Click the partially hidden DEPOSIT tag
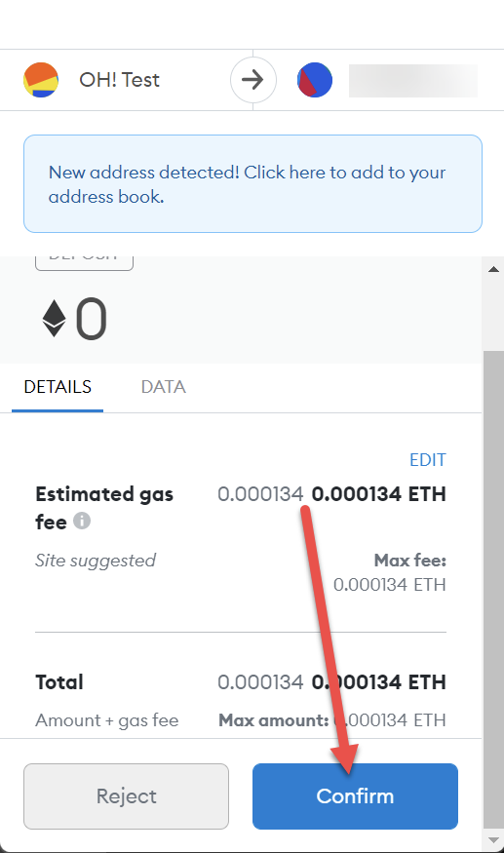Image resolution: width=504 pixels, height=853 pixels. [x=85, y=262]
